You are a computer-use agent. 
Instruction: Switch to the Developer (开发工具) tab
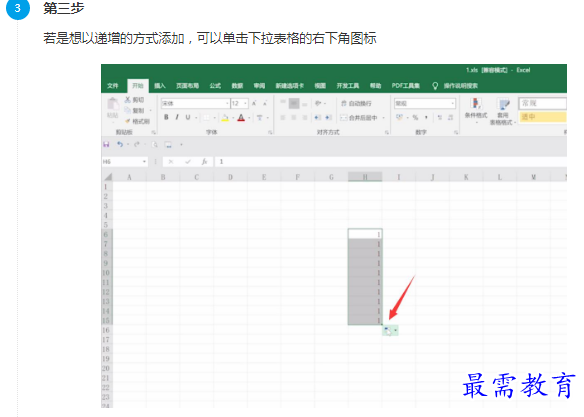(348, 86)
